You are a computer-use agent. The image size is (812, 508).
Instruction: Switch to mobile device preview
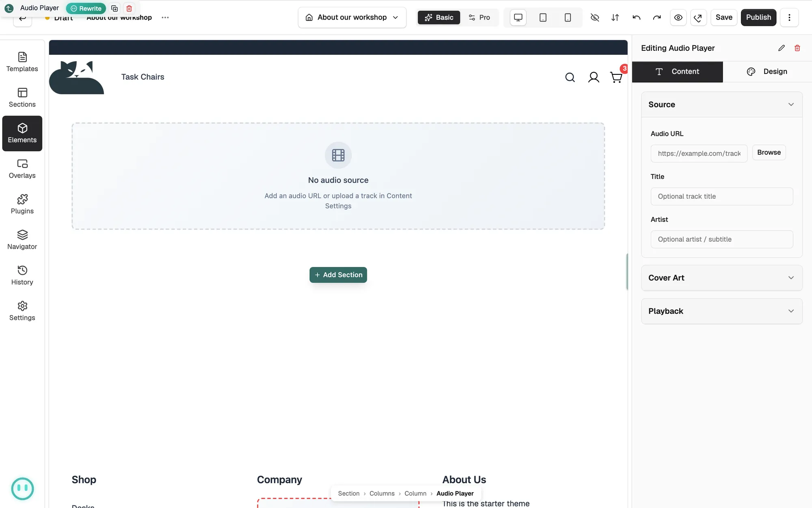568,17
